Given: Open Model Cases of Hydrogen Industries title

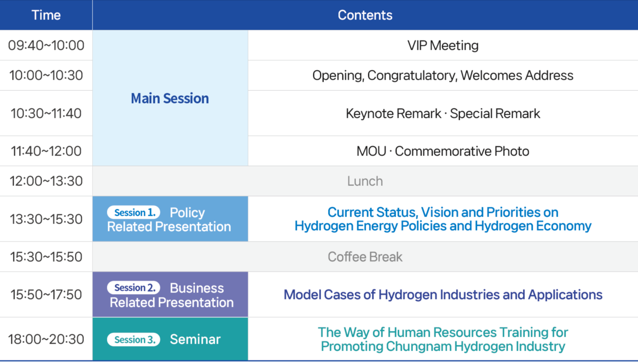Looking at the screenshot, I should point(443,295).
